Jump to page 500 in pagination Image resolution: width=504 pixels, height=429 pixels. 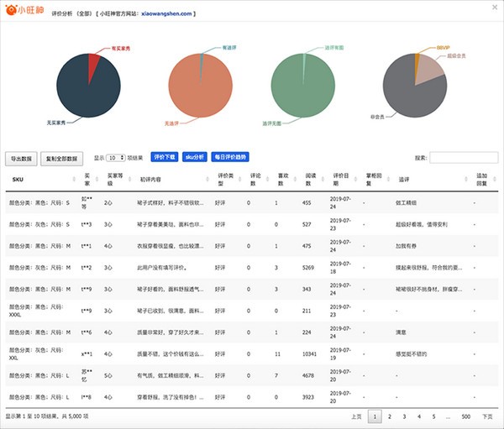[465, 416]
